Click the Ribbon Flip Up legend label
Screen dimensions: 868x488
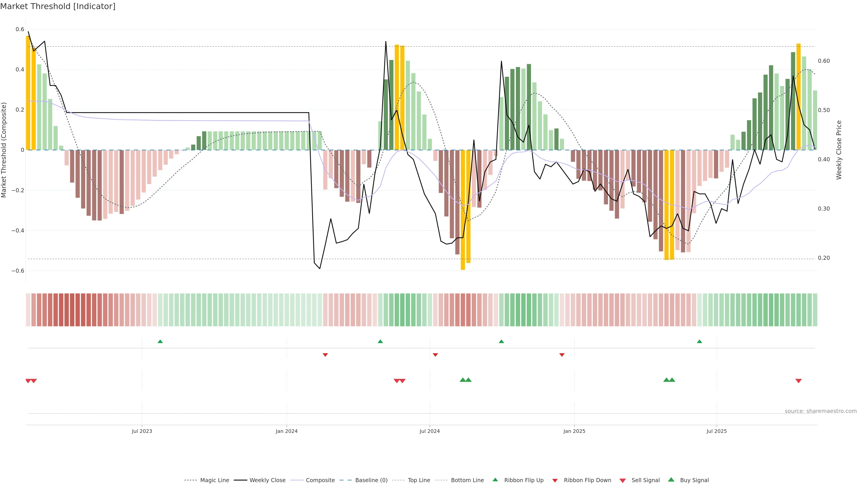pos(524,480)
